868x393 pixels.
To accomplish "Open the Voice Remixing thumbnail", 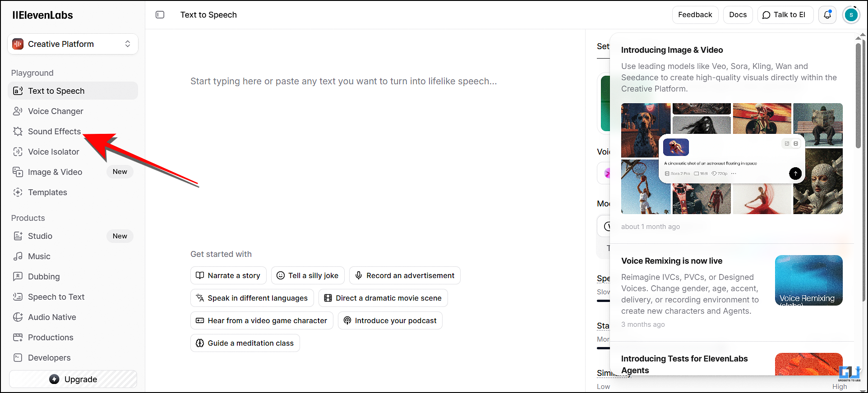I will (x=808, y=280).
